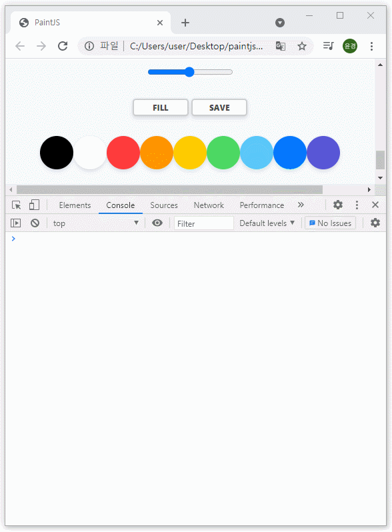Bookmark this page with the star
The image size is (392, 532).
pos(302,46)
